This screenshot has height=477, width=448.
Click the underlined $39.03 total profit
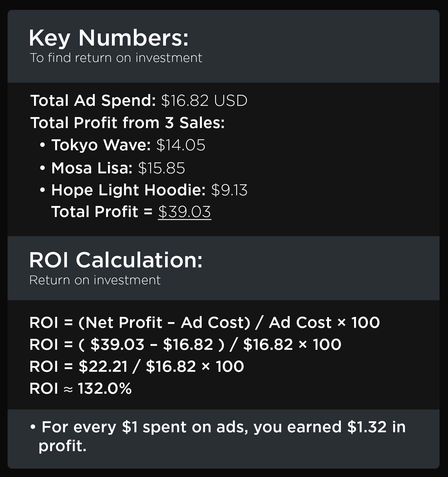pos(184,212)
